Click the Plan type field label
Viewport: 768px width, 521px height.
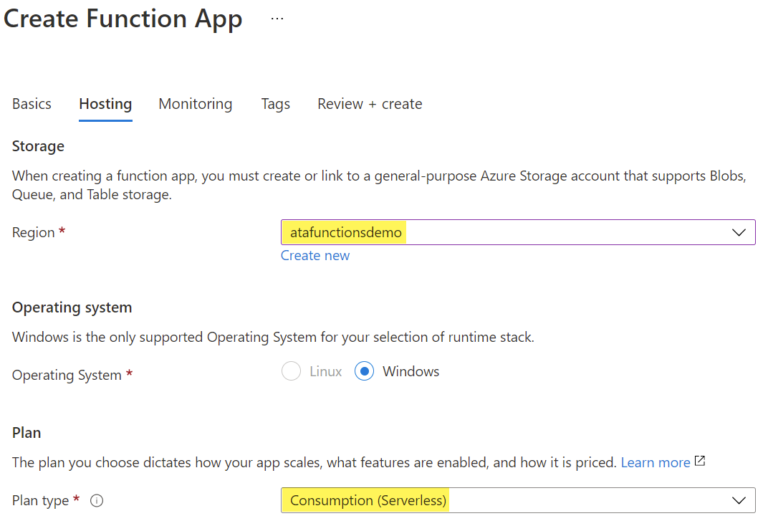[40, 500]
